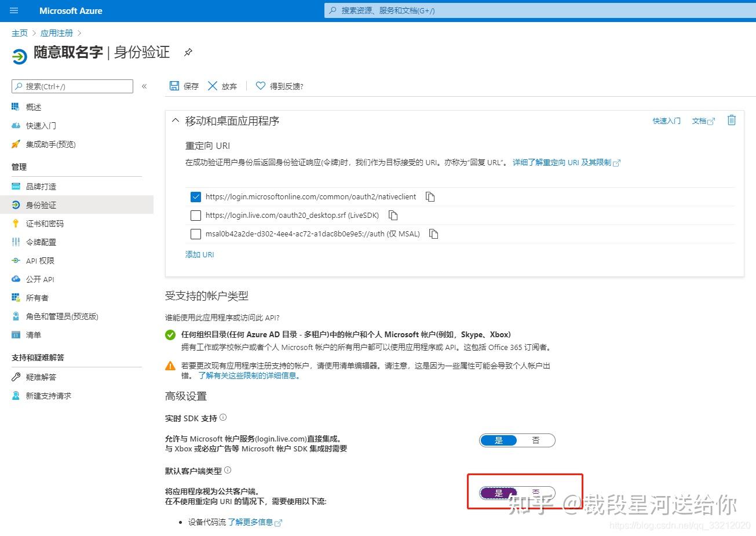Go to 主页 from the breadcrumb
Viewport: 756px width, 536px height.
point(20,32)
